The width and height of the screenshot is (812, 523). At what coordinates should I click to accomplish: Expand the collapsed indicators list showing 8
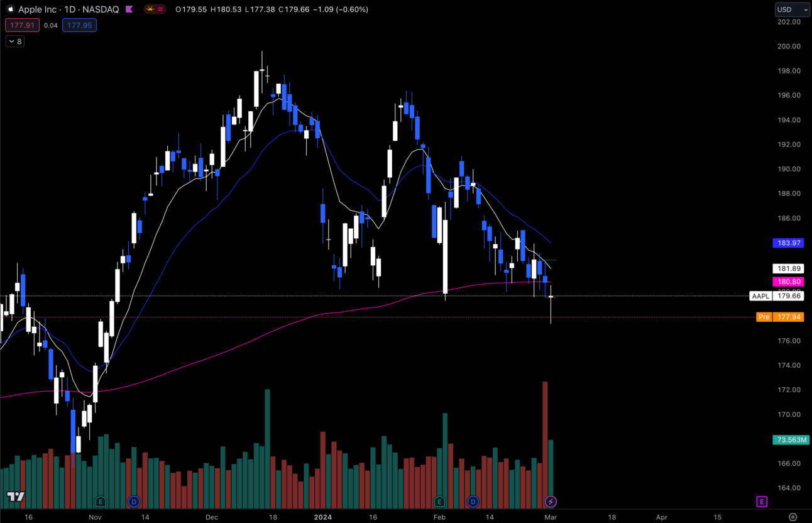click(x=15, y=41)
